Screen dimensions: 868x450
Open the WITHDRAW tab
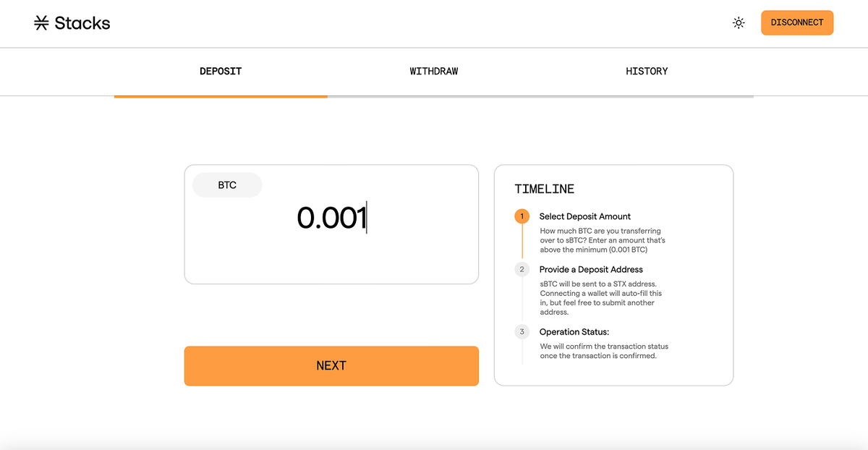433,72
